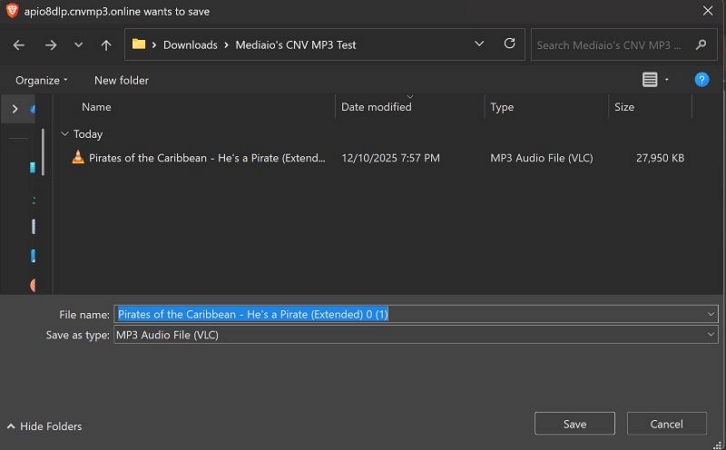Viewport: 726px width, 450px height.
Task: Open the Save as type dropdown
Action: (711, 335)
